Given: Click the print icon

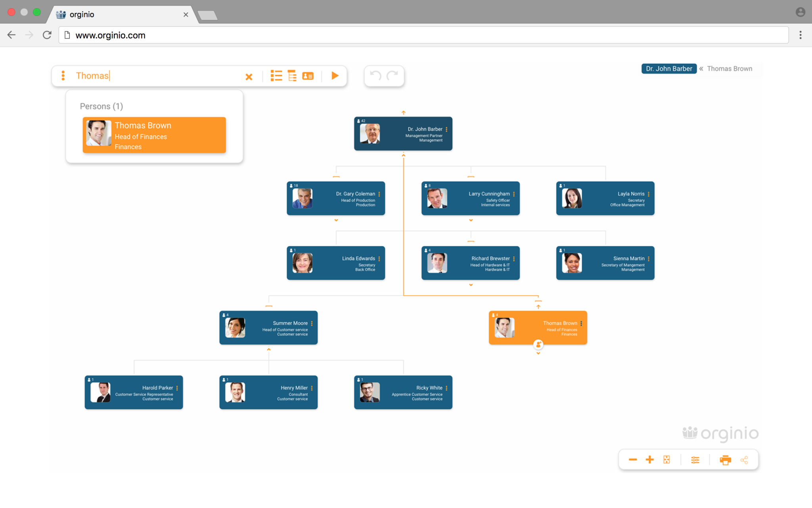Looking at the screenshot, I should click(x=725, y=460).
